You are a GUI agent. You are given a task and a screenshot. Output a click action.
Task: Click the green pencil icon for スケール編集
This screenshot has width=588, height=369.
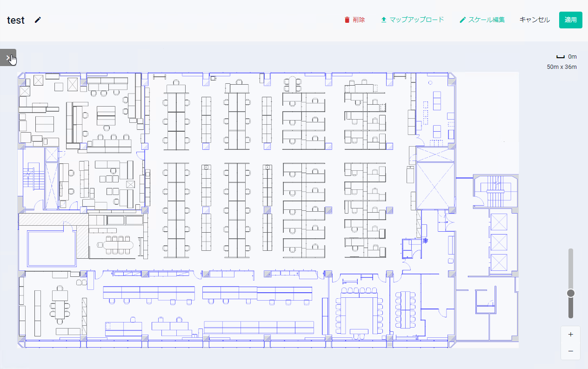(x=462, y=20)
